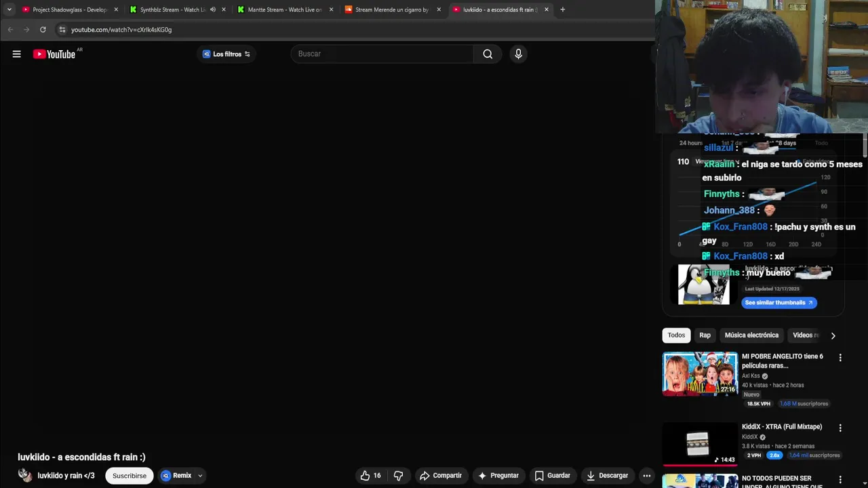Select the Música electrónica category chip

coord(751,335)
